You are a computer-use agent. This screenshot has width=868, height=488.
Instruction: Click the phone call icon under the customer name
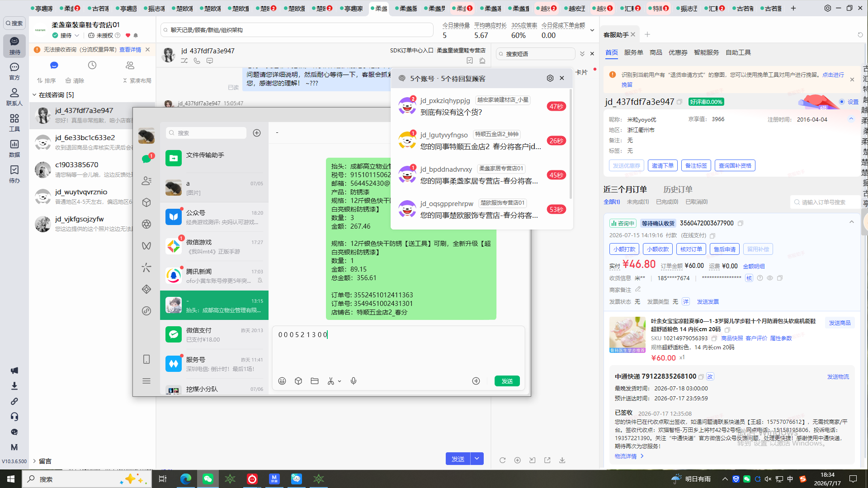(197, 61)
